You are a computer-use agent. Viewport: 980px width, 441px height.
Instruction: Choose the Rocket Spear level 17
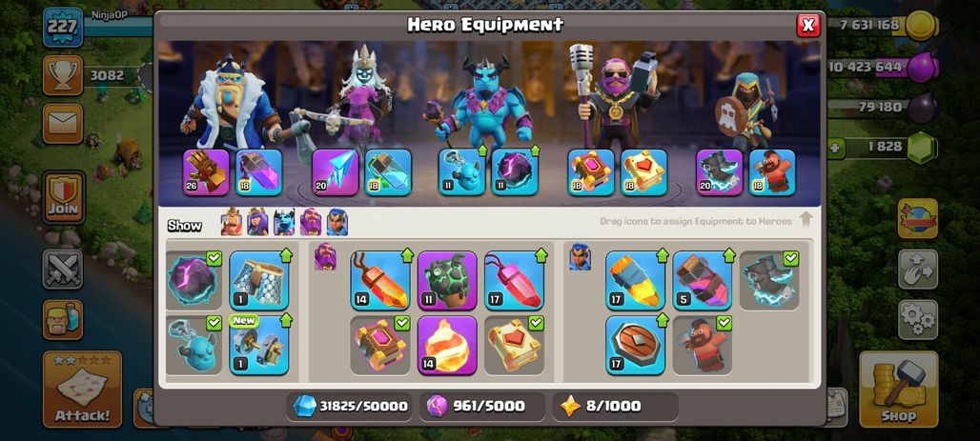coord(635,280)
